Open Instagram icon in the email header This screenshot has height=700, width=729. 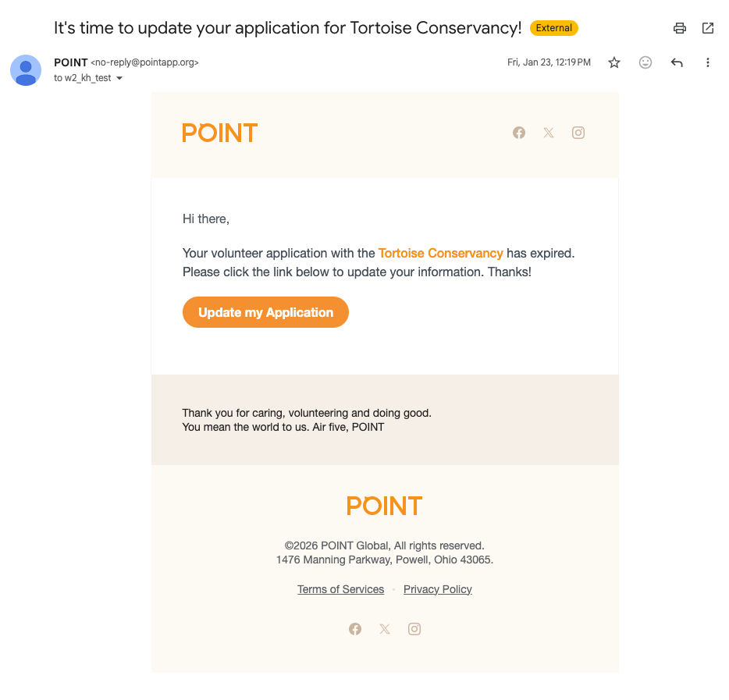coord(578,133)
